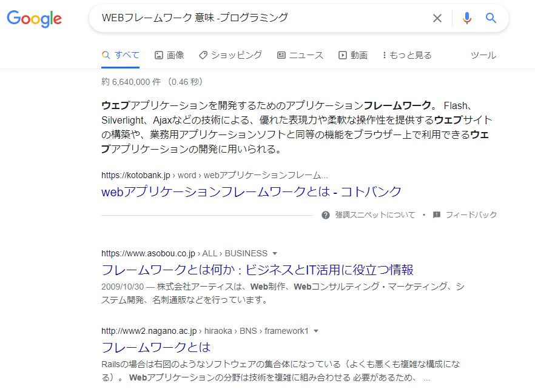535x392 pixels.
Task: Clear the search query with the X icon
Action: (x=437, y=18)
